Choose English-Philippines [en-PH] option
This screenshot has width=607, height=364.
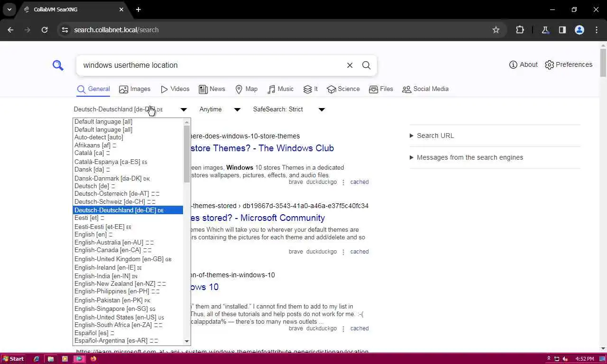(128, 291)
